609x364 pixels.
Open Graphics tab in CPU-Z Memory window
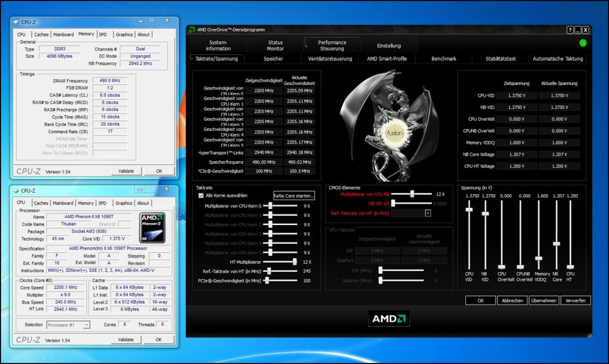pos(124,35)
